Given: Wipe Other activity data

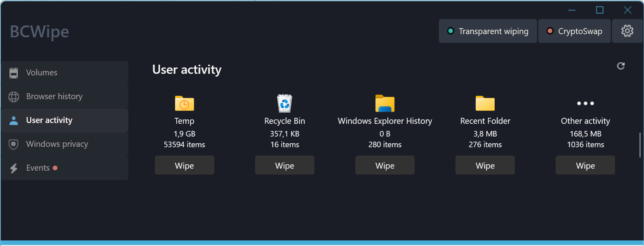Looking at the screenshot, I should point(585,165).
